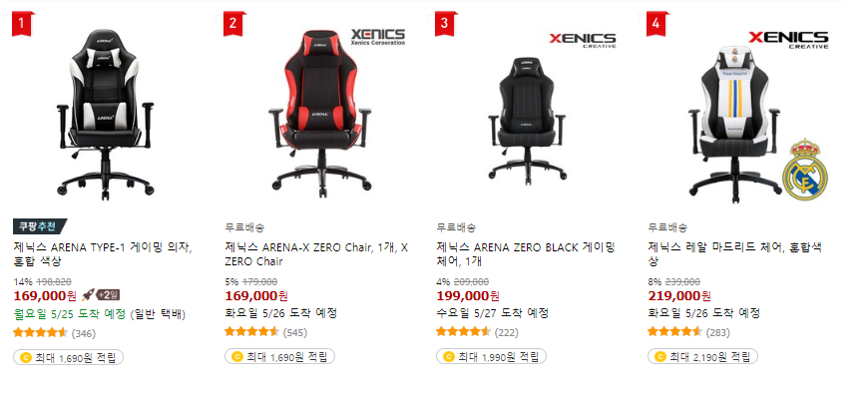Click the star rating with 545 reviews
The height and width of the screenshot is (404, 868).
click(251, 332)
